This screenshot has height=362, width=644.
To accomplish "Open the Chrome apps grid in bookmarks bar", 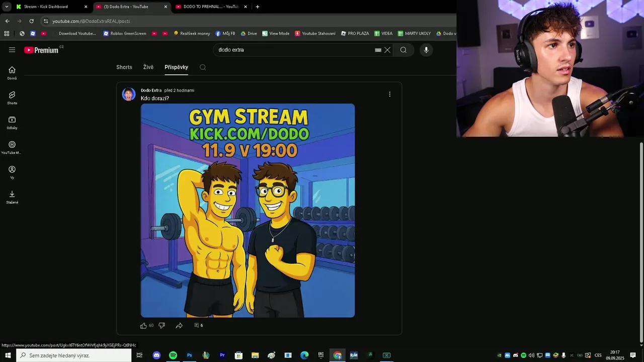I will (7, 34).
